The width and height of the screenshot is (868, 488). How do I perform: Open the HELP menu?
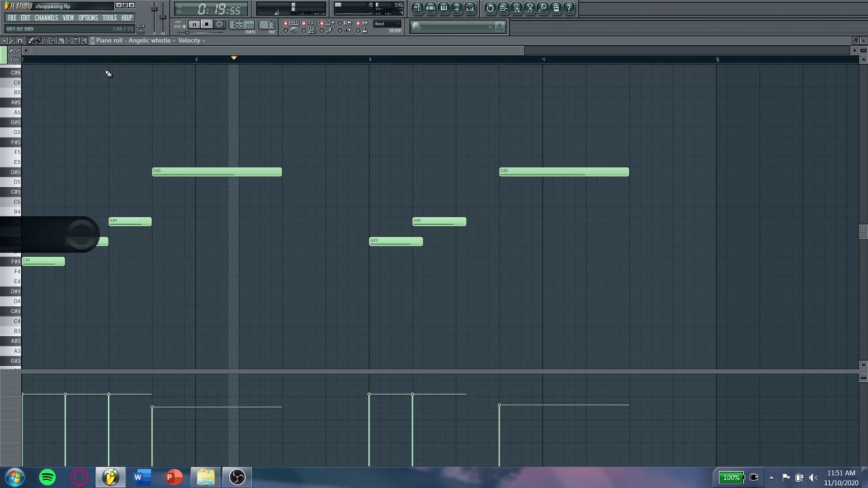(x=127, y=18)
